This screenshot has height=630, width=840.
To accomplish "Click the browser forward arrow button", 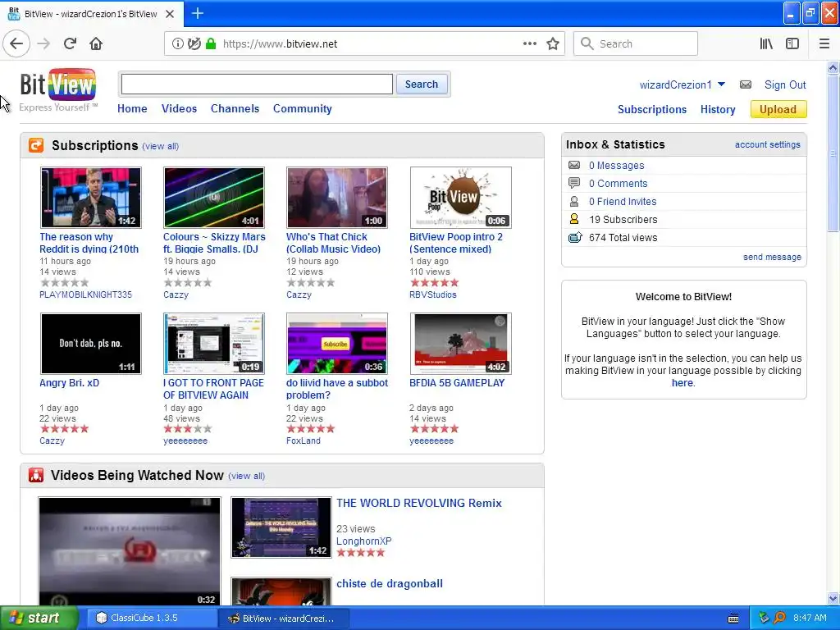I will click(43, 44).
